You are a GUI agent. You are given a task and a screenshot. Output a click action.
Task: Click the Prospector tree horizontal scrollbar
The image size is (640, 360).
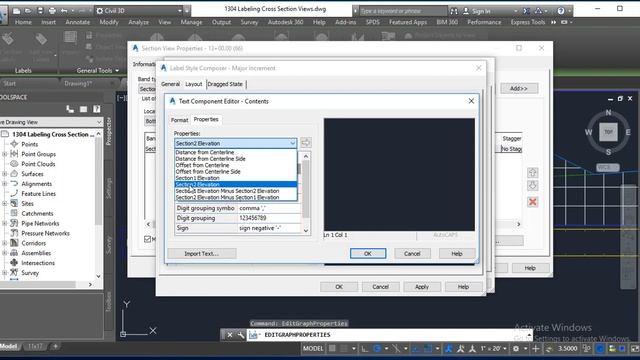coord(47,284)
